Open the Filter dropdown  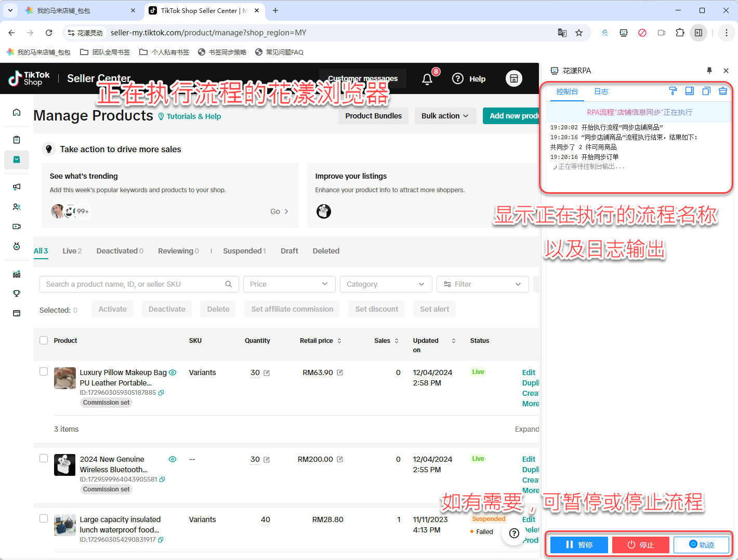pyautogui.click(x=483, y=284)
